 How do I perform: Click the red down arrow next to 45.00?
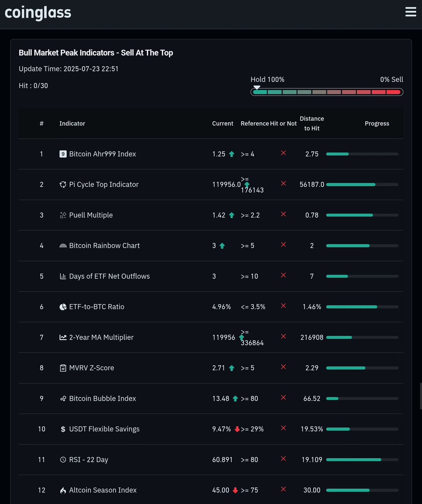[x=235, y=490]
